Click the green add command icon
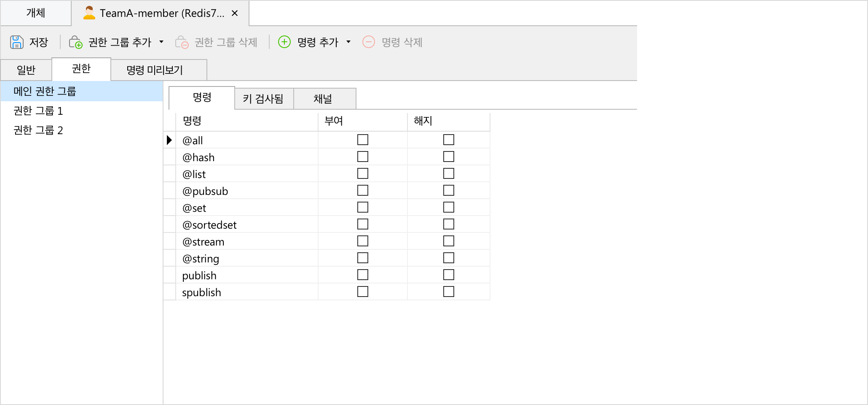Image resolution: width=868 pixels, height=405 pixels. (284, 42)
